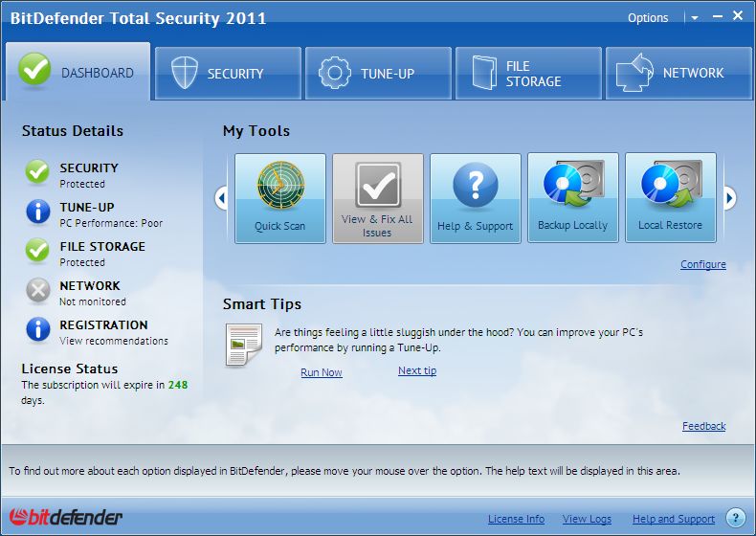756x536 pixels.
Task: Open License Info in the footer
Action: click(x=516, y=519)
